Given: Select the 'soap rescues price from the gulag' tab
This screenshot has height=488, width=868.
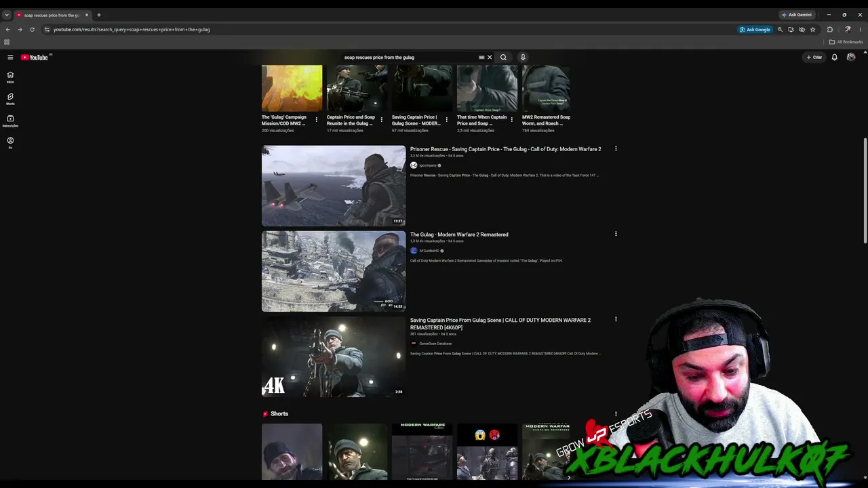Looking at the screenshot, I should point(53,15).
